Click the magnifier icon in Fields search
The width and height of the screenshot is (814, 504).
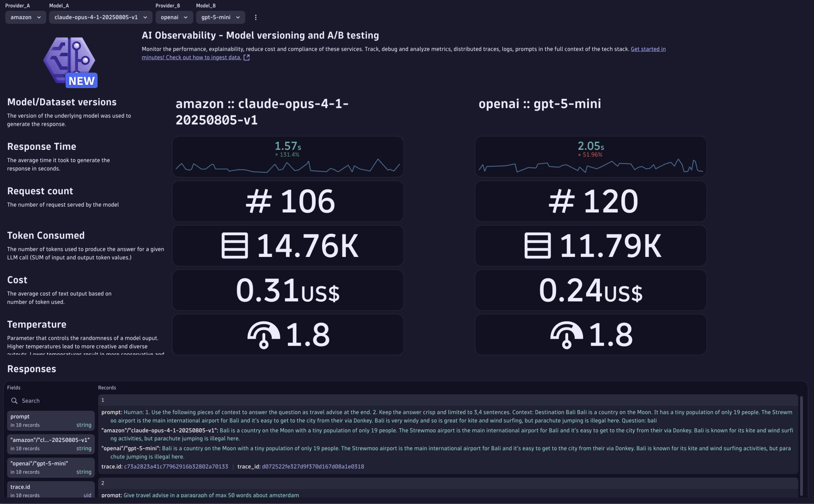[15, 400]
